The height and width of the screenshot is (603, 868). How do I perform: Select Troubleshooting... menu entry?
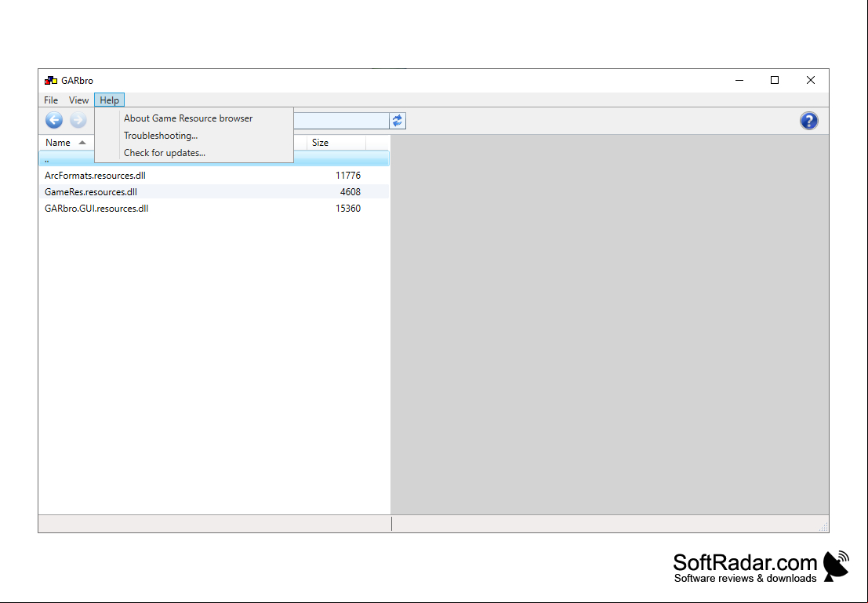point(194,136)
